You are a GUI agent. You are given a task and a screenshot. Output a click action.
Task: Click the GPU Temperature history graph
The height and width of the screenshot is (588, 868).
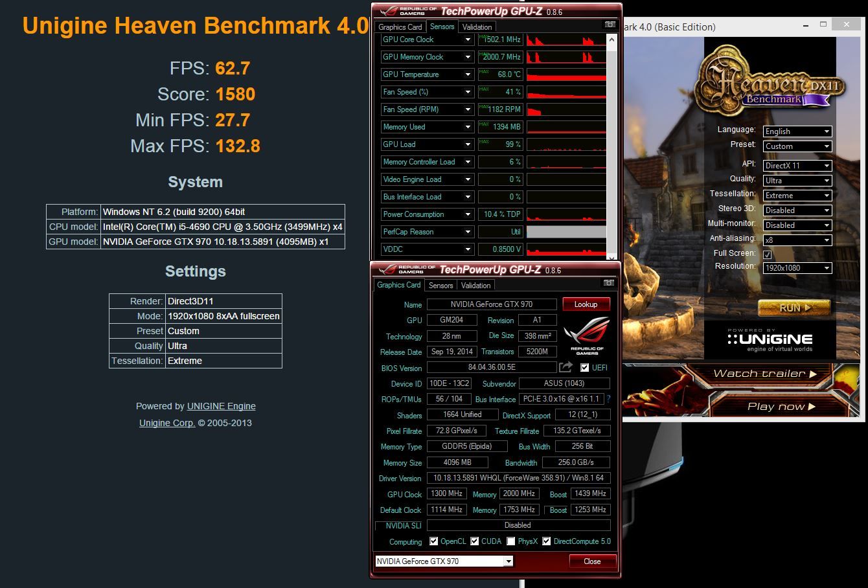tap(566, 74)
